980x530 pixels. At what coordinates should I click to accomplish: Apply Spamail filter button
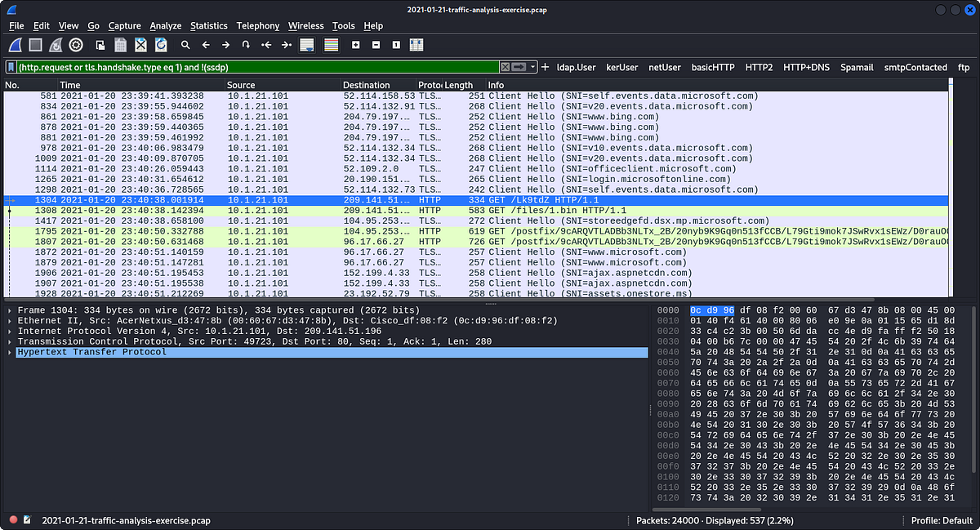click(x=857, y=67)
